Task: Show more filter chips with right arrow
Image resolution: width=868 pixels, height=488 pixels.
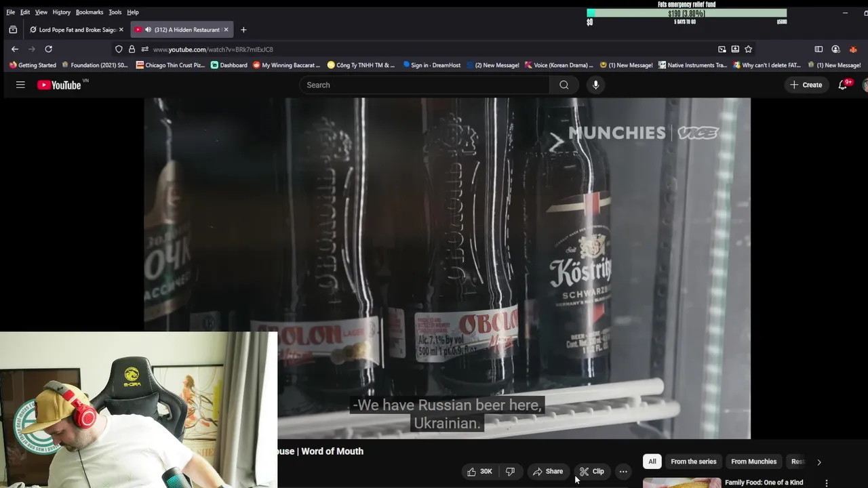Action: pos(818,462)
